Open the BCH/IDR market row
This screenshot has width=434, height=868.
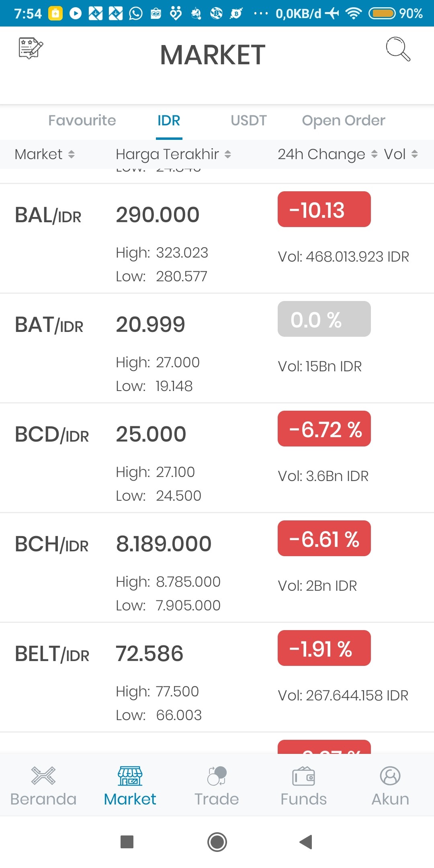[217, 568]
